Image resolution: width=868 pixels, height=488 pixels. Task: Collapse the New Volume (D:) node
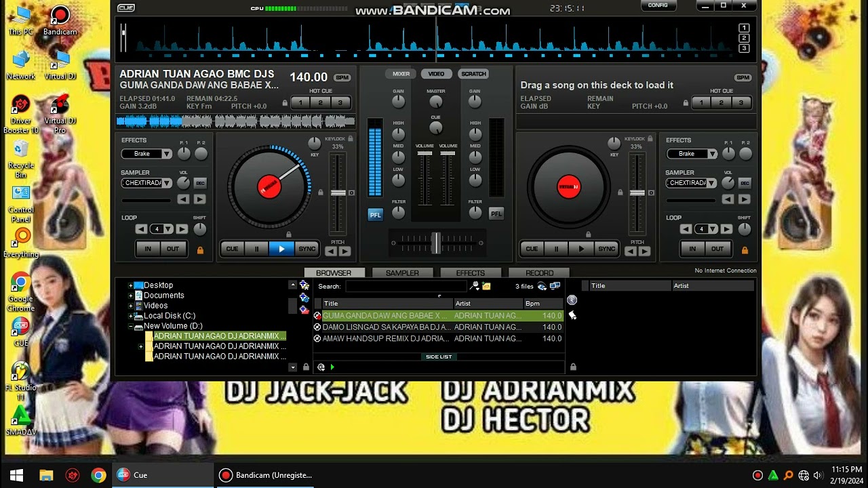pos(130,326)
